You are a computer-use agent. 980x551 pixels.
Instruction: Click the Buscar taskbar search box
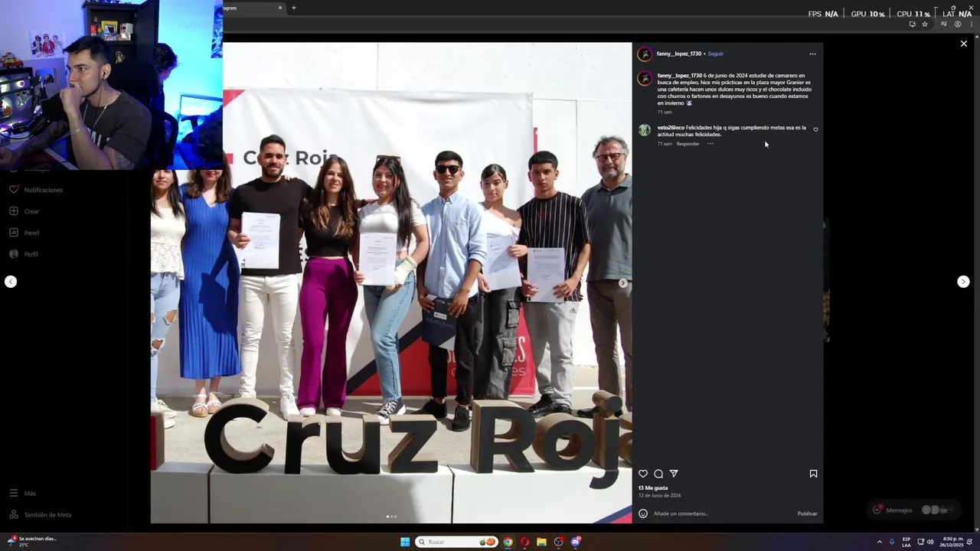click(x=456, y=542)
